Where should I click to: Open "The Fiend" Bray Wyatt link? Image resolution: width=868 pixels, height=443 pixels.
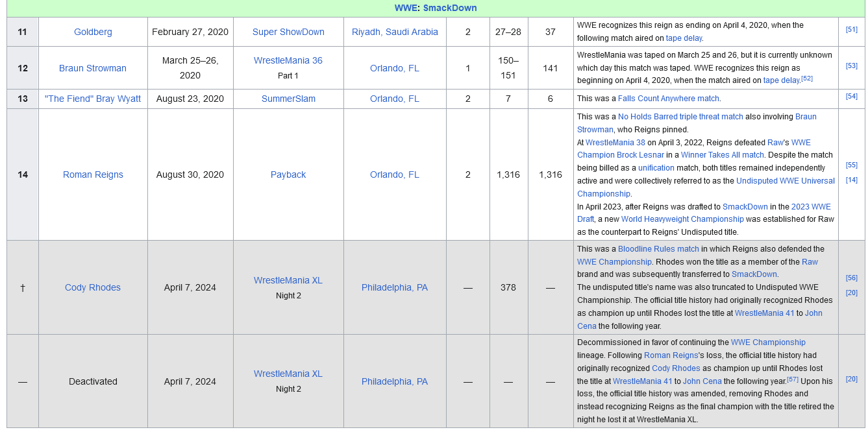(x=93, y=99)
